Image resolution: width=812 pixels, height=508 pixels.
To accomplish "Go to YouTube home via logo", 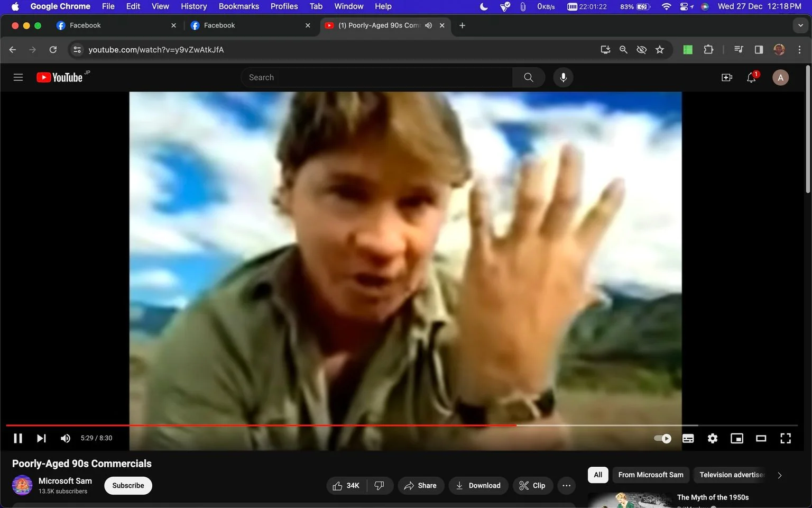I will click(60, 77).
